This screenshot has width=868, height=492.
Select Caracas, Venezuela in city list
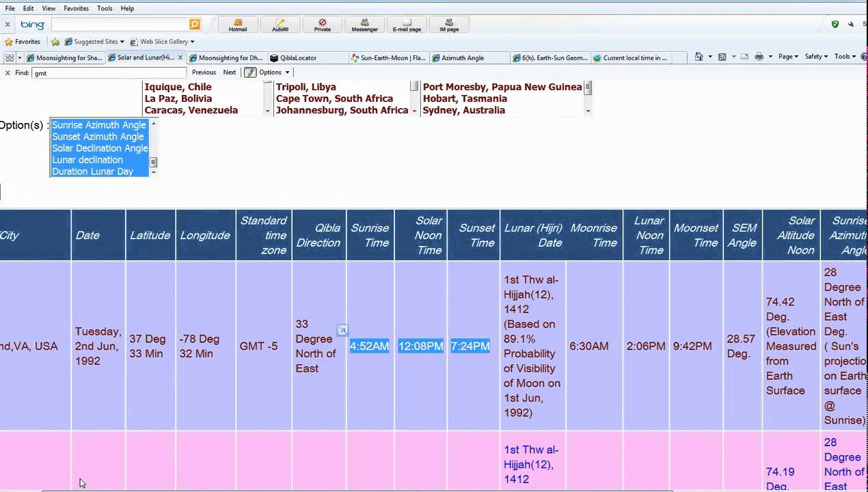(x=191, y=110)
